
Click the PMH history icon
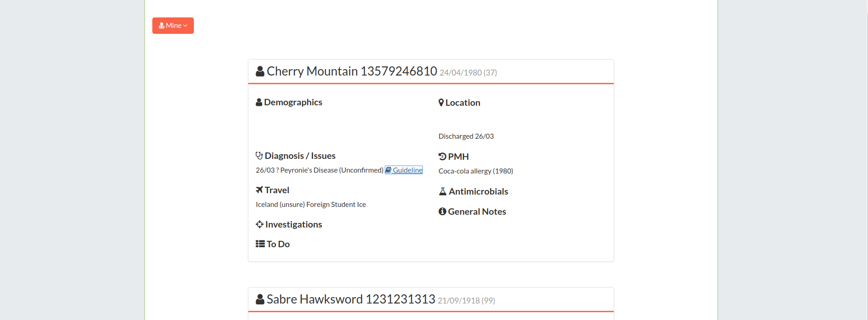coord(442,157)
